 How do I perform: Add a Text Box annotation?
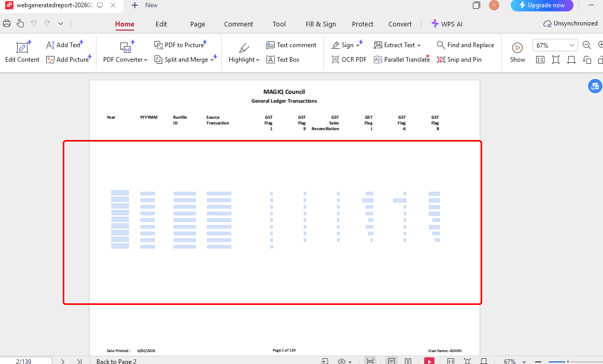[283, 60]
